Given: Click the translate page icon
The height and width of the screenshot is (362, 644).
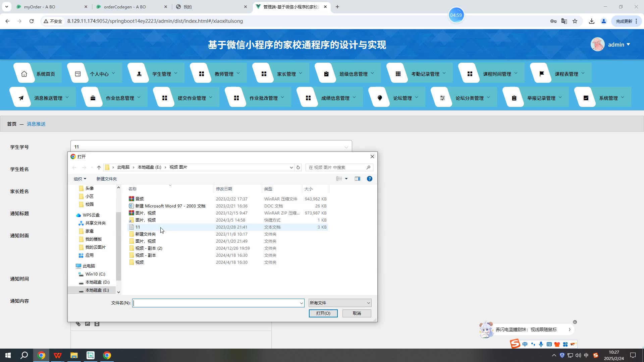Looking at the screenshot, I should 564,21.
